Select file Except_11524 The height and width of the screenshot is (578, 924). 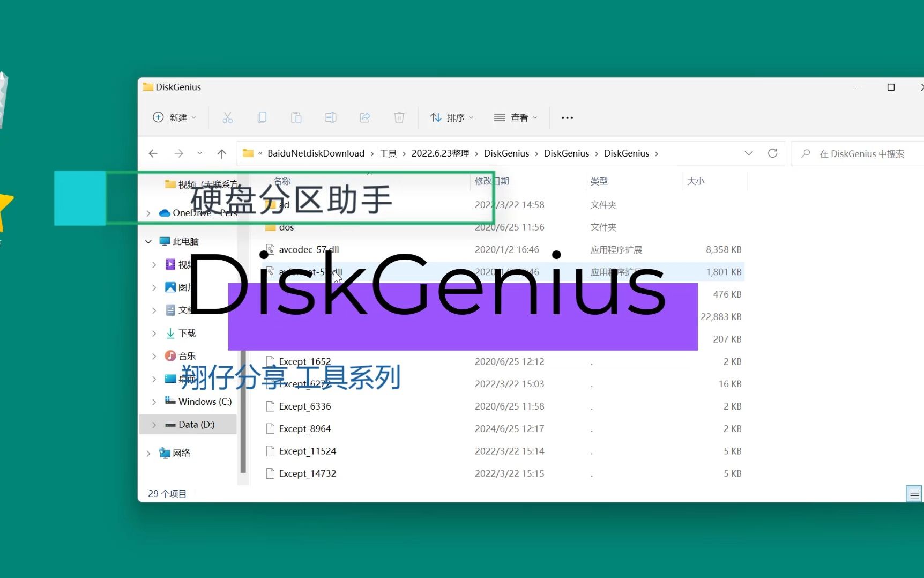pos(307,451)
